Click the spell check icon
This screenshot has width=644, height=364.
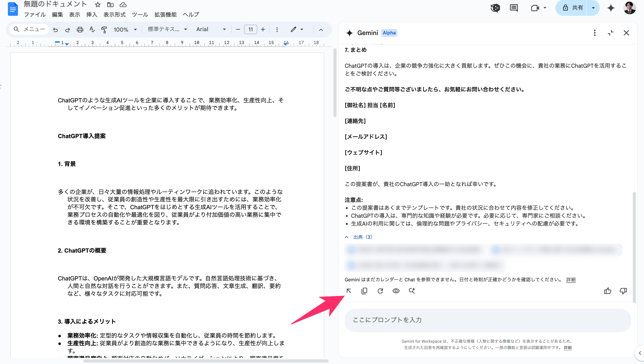pyautogui.click(x=92, y=30)
